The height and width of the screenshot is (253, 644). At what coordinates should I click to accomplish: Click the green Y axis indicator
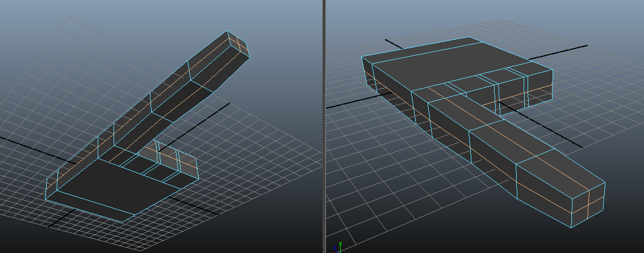pyautogui.click(x=340, y=244)
